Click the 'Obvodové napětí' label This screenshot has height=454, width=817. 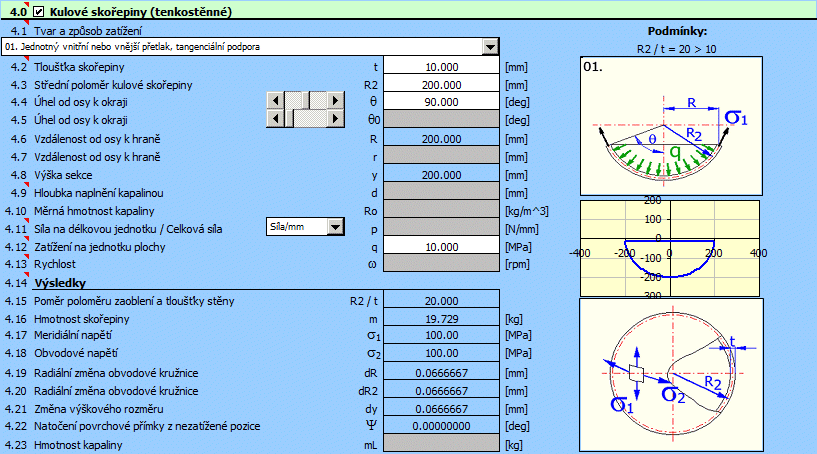(x=76, y=353)
